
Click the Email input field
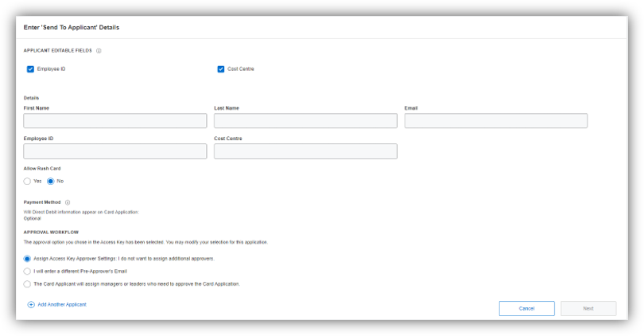pyautogui.click(x=495, y=121)
